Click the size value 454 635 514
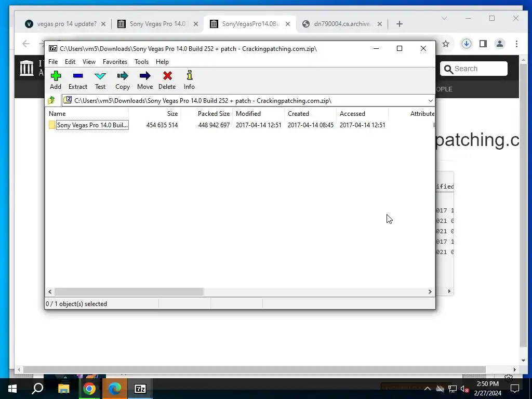 [x=162, y=125]
